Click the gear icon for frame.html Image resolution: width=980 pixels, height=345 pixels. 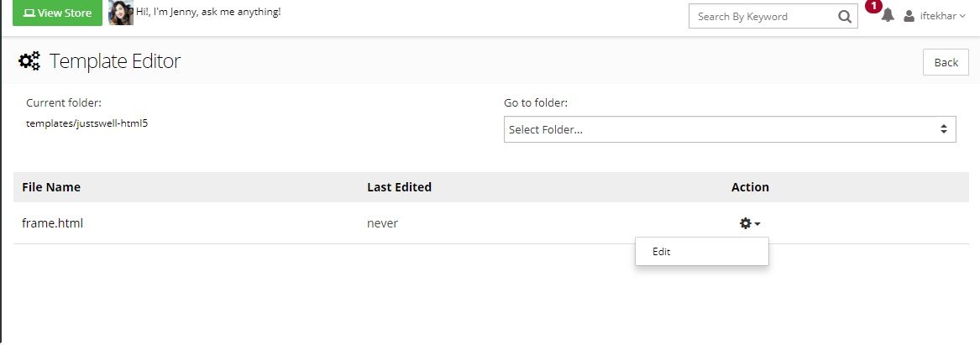pyautogui.click(x=745, y=223)
